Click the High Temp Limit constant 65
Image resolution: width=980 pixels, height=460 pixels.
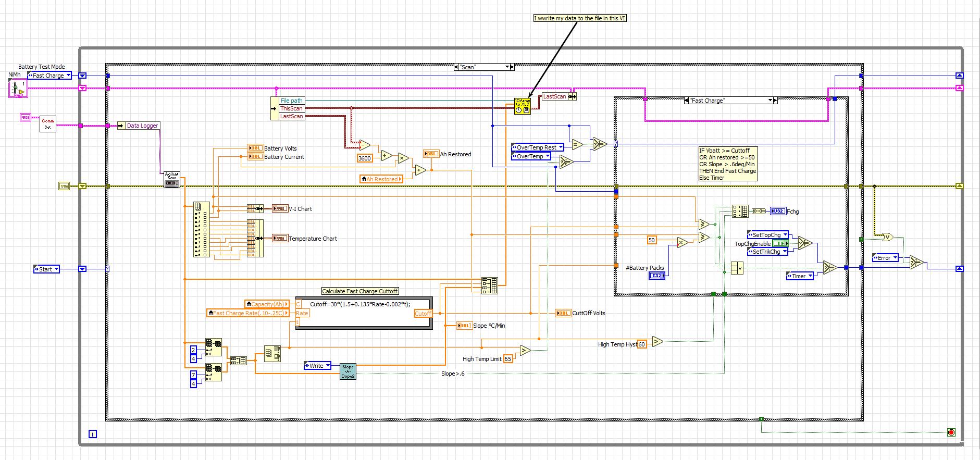(x=508, y=359)
